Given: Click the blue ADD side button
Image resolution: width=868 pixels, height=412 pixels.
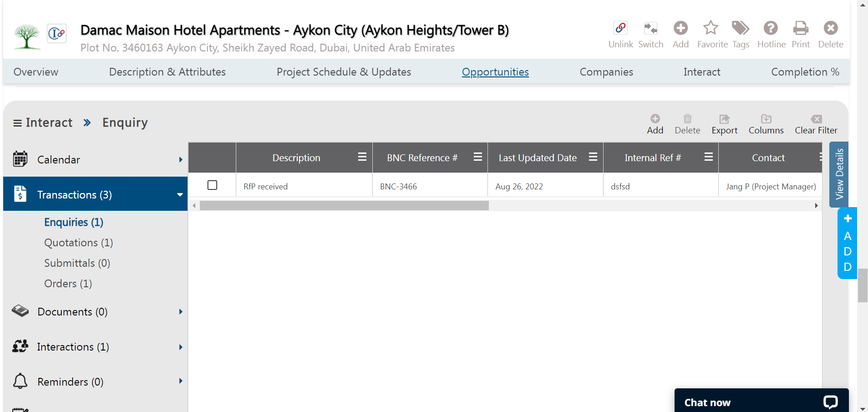Looking at the screenshot, I should click(847, 243).
